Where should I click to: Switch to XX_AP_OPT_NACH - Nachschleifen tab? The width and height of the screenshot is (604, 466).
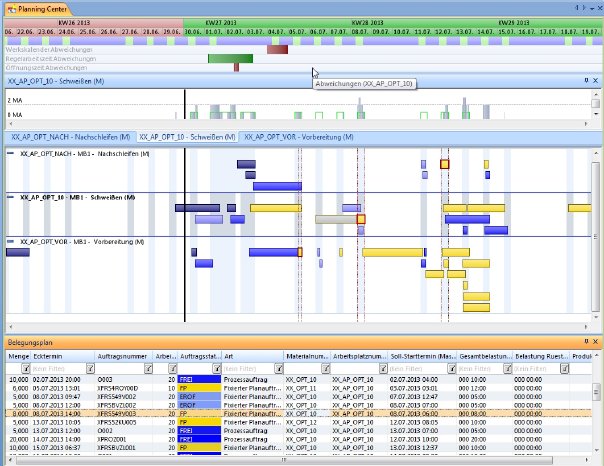tap(70, 137)
